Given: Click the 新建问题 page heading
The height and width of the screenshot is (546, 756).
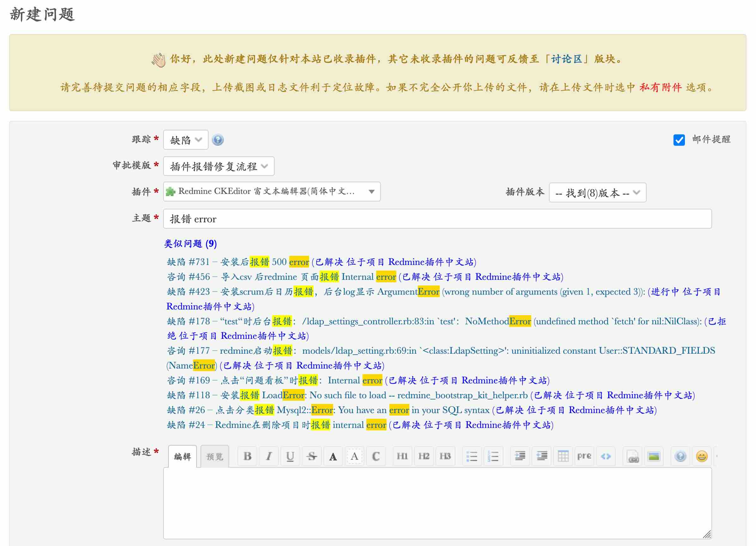Looking at the screenshot, I should [42, 14].
